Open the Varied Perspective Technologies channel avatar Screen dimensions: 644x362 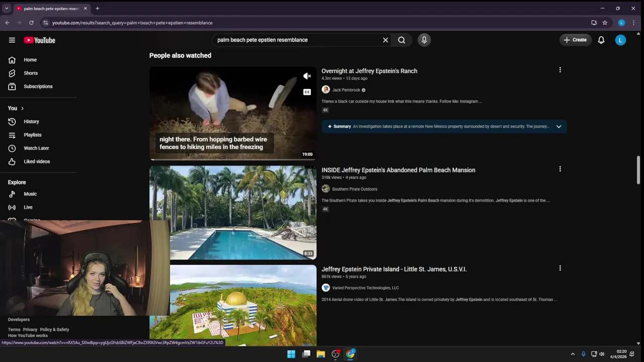coord(326,288)
